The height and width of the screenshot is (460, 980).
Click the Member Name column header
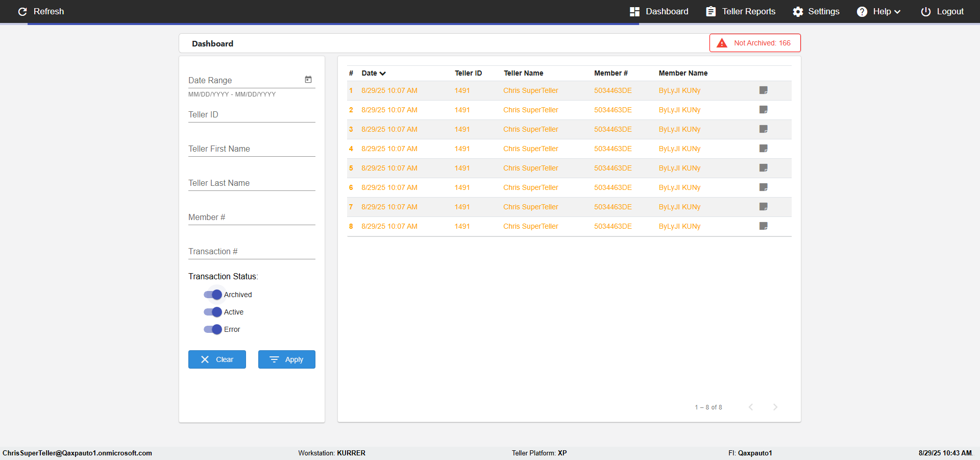coord(683,73)
